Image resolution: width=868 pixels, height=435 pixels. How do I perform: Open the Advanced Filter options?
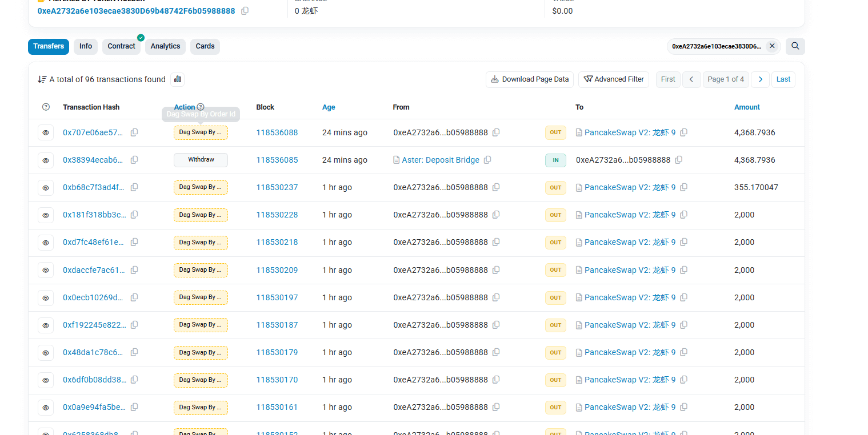click(x=614, y=79)
